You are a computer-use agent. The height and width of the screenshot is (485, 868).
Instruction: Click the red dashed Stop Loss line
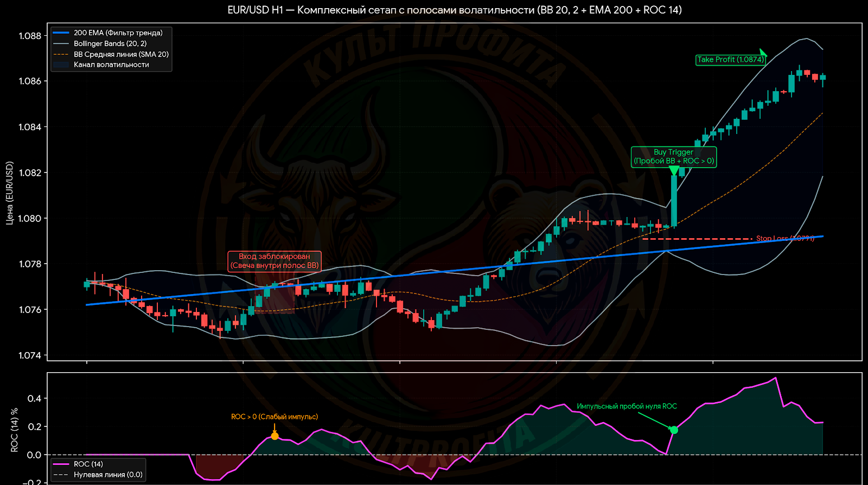pyautogui.click(x=697, y=239)
